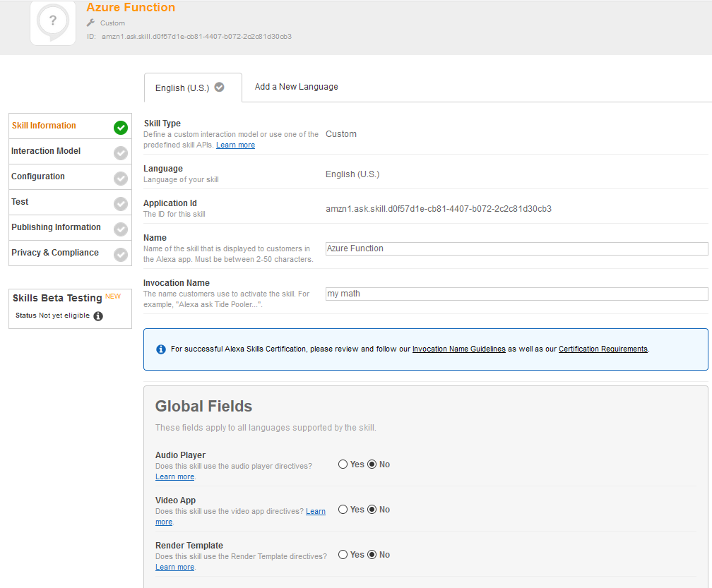Click the skill placeholder question-mark icon
The image size is (712, 588).
tap(53, 22)
